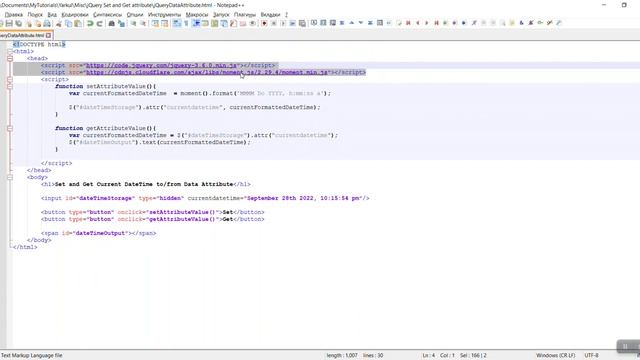
Task: Click the blue down-arrow toolbar icon
Action: tap(361, 23)
